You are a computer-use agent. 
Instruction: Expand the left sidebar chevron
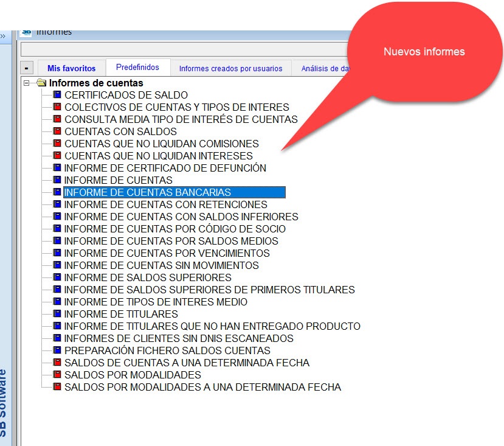(5, 35)
